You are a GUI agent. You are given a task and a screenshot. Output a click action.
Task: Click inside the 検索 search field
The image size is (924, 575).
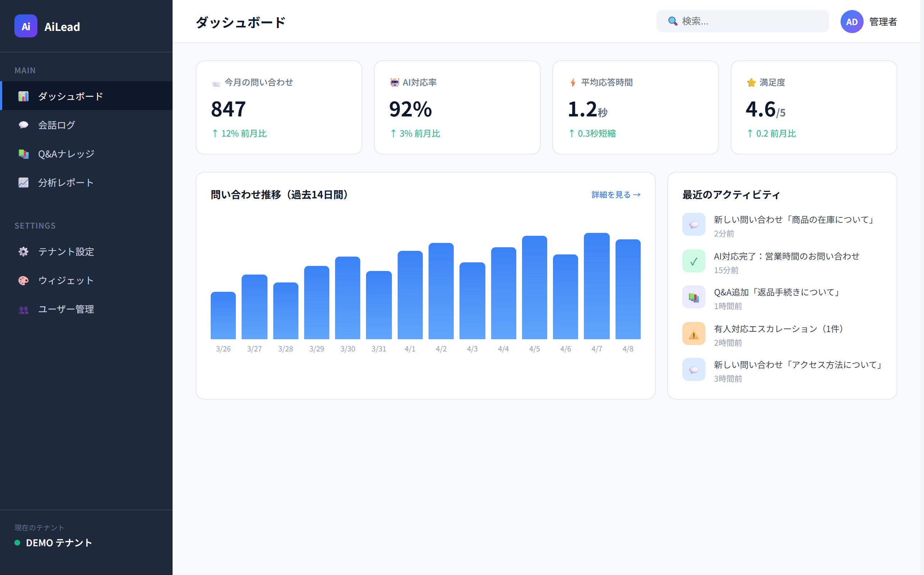(742, 21)
